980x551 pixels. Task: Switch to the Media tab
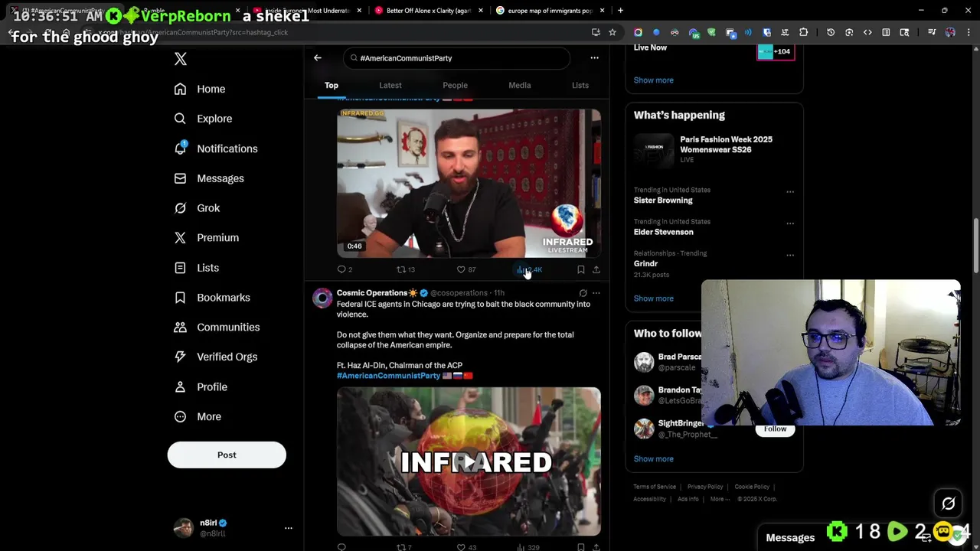click(520, 85)
